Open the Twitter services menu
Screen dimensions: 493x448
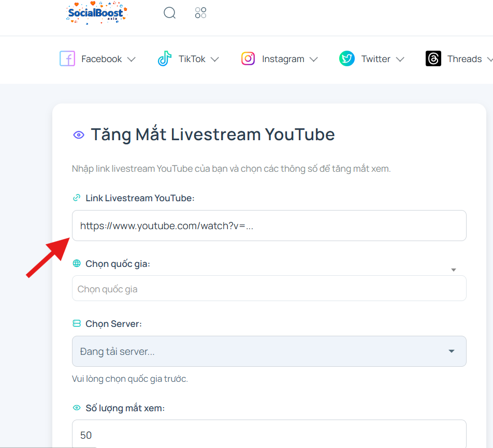click(372, 59)
